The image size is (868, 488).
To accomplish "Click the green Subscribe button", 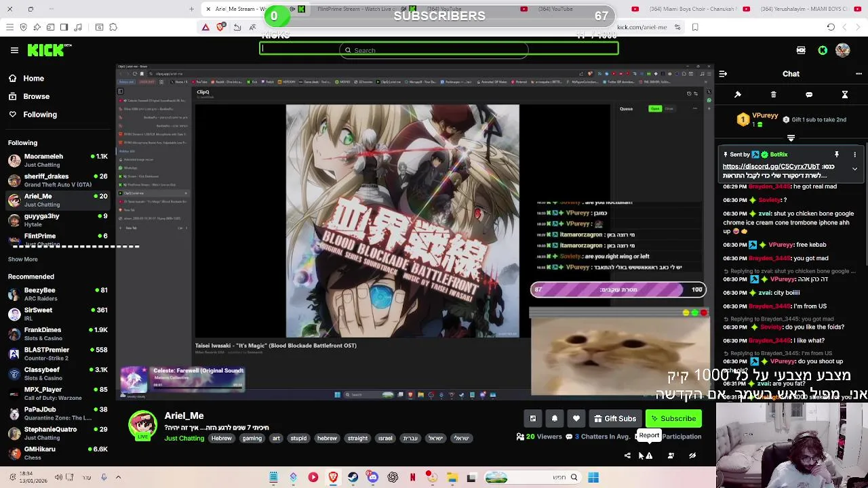I will coord(673,419).
